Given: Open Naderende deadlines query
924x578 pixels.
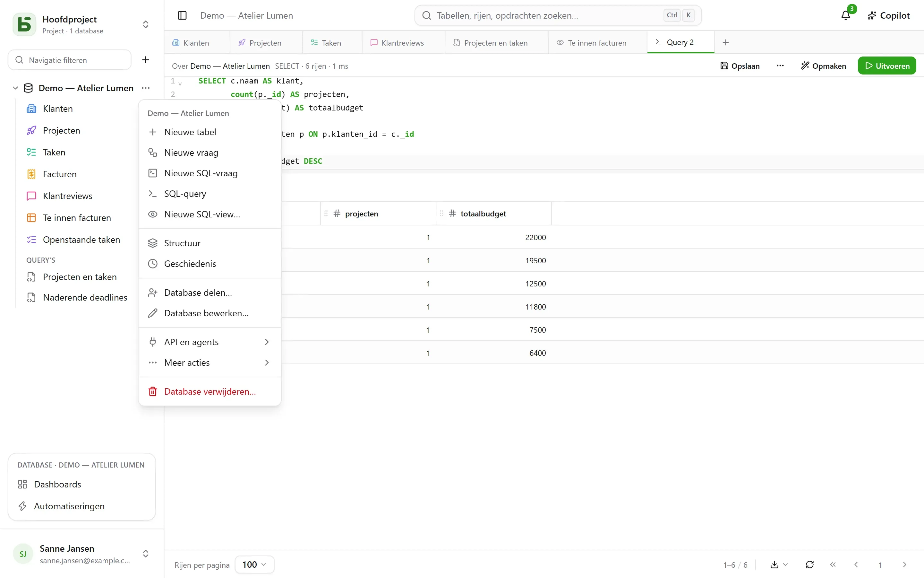Looking at the screenshot, I should pyautogui.click(x=76, y=297).
